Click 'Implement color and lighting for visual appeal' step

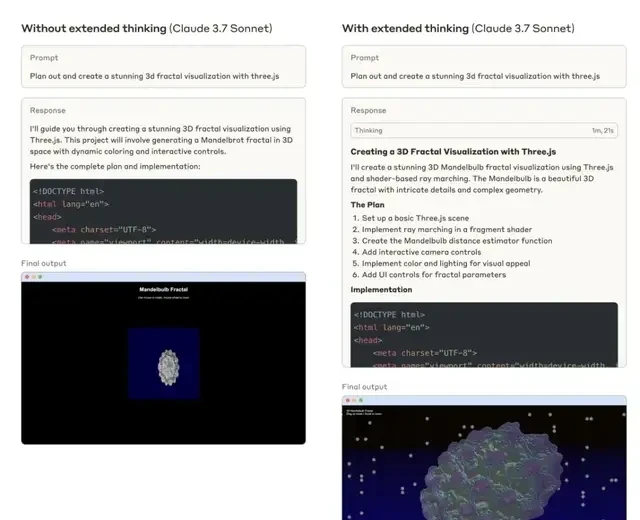pos(446,264)
